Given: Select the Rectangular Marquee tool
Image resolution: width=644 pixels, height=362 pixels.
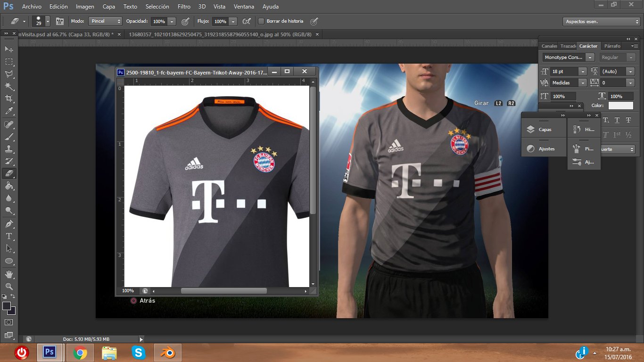Looking at the screenshot, I should (x=9, y=62).
